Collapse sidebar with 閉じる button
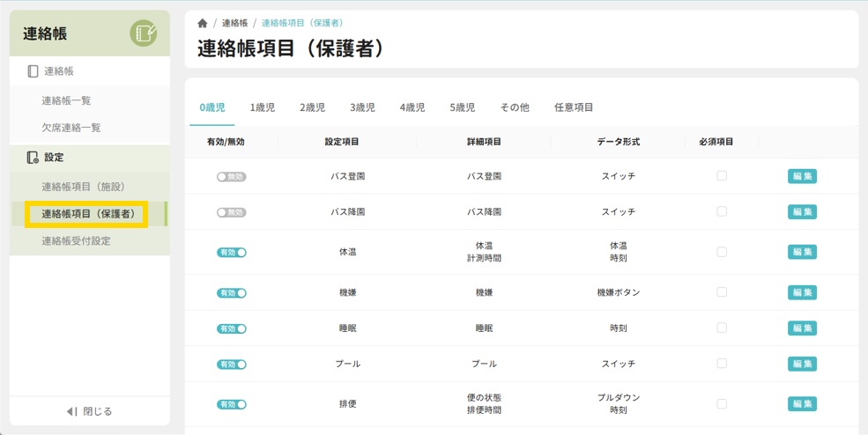Screen dimensions: 868x435 [x=89, y=411]
